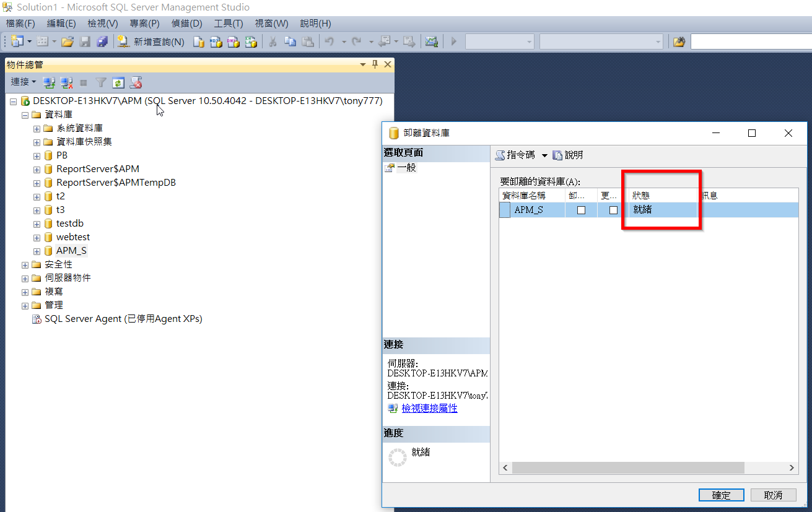Click the Connect Object Explorer icon
Image resolution: width=812 pixels, height=512 pixels.
49,82
